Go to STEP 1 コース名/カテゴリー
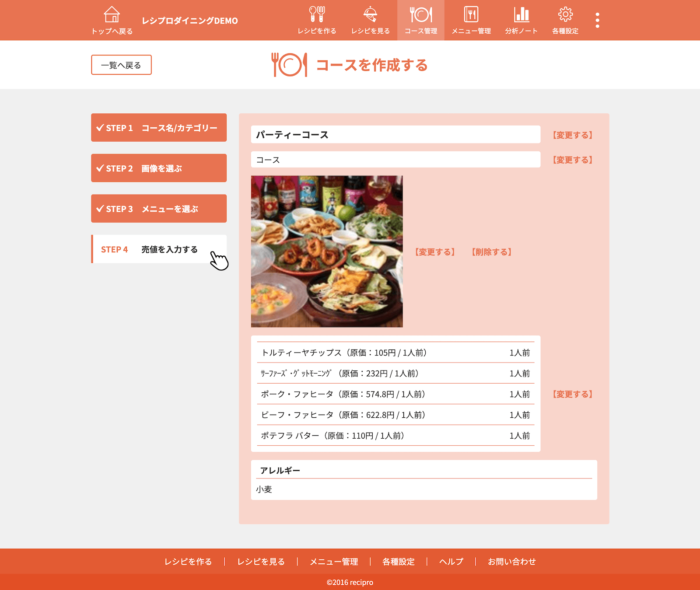This screenshot has height=590, width=700. point(158,128)
